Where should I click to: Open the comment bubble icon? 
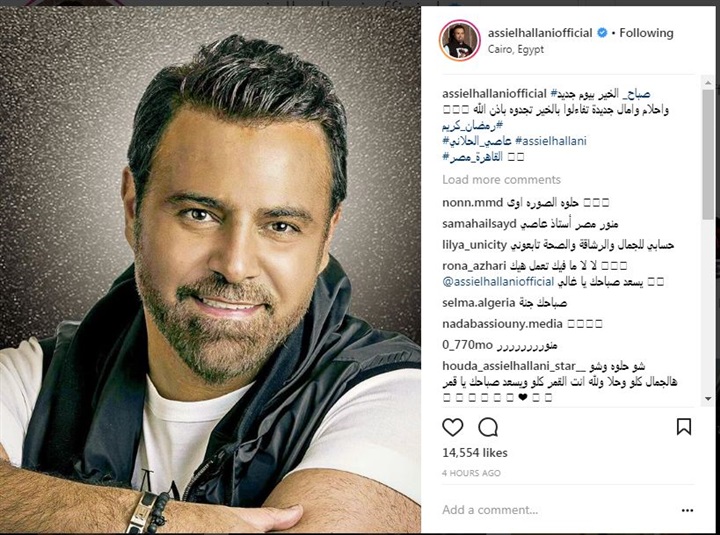[x=488, y=427]
